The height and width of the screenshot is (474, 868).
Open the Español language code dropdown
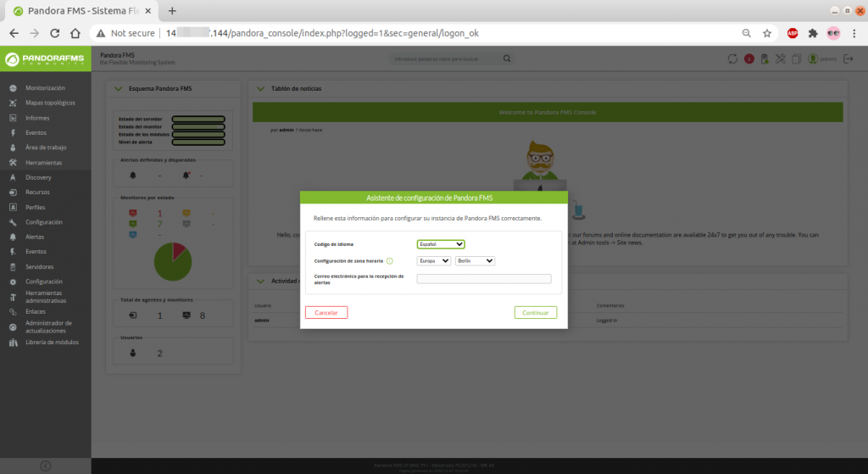click(440, 244)
